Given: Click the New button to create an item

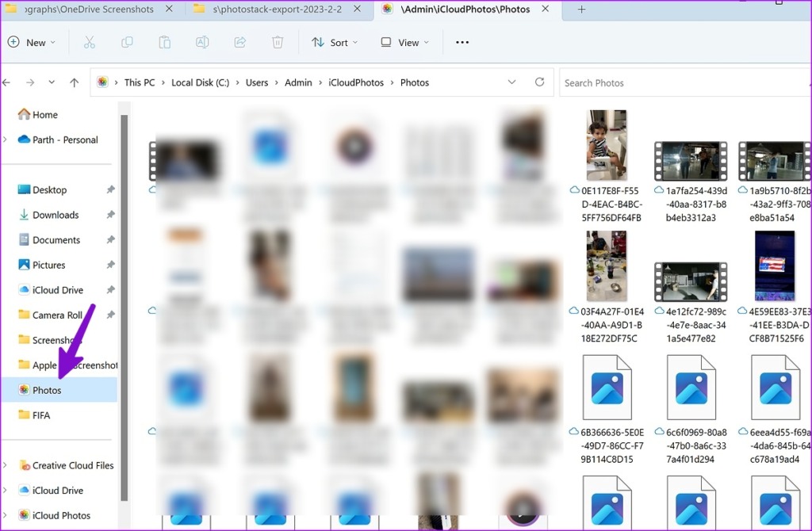Looking at the screenshot, I should pyautogui.click(x=33, y=42).
